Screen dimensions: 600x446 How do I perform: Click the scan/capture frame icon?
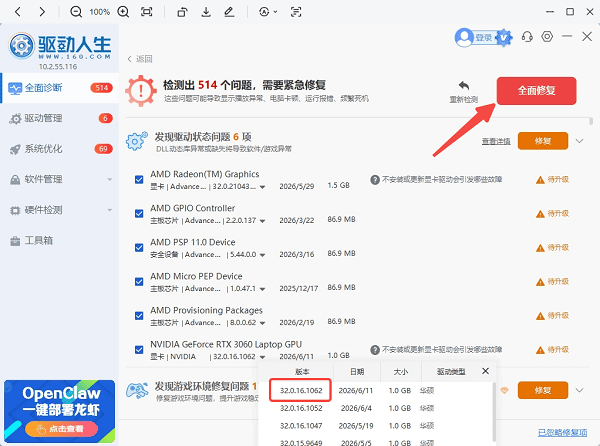pos(296,12)
